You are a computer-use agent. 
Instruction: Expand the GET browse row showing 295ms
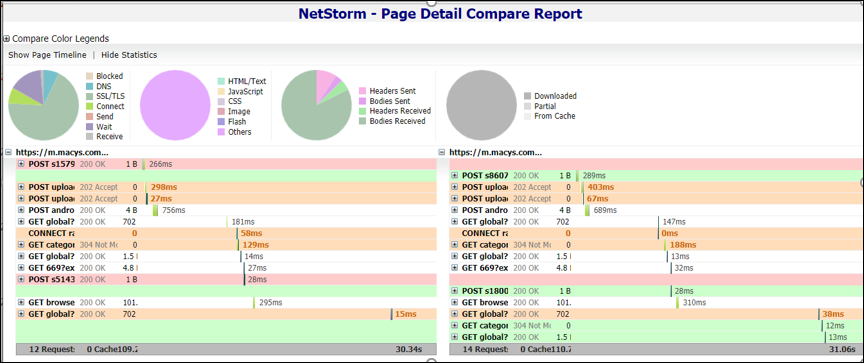click(21, 302)
